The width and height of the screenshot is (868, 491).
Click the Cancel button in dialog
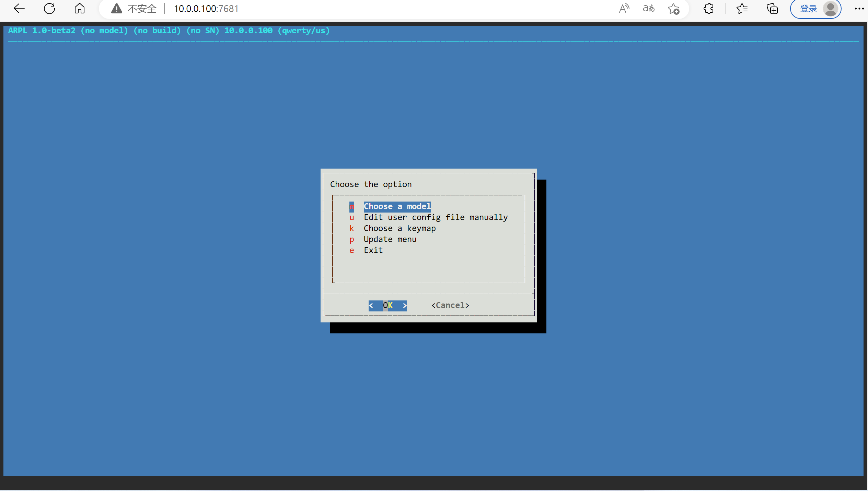450,305
